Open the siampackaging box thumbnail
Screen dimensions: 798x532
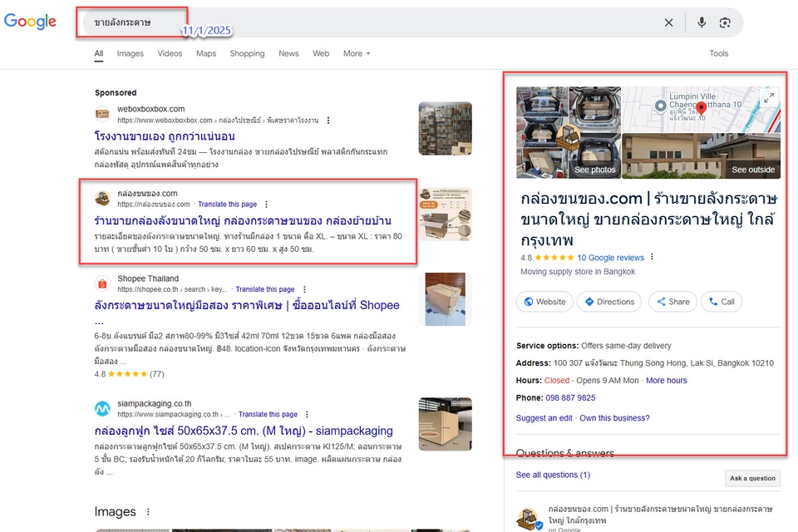[x=446, y=424]
